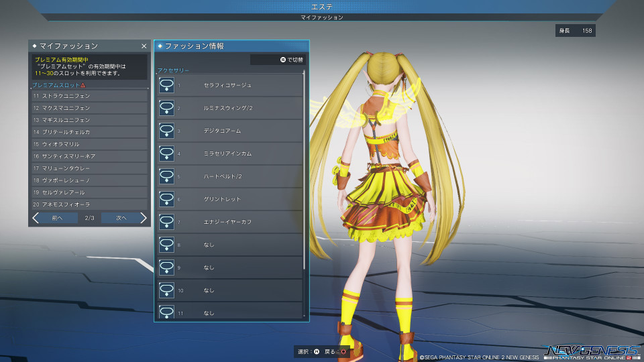Click the premium slot warning triangle icon
644x362 pixels.
(83, 85)
